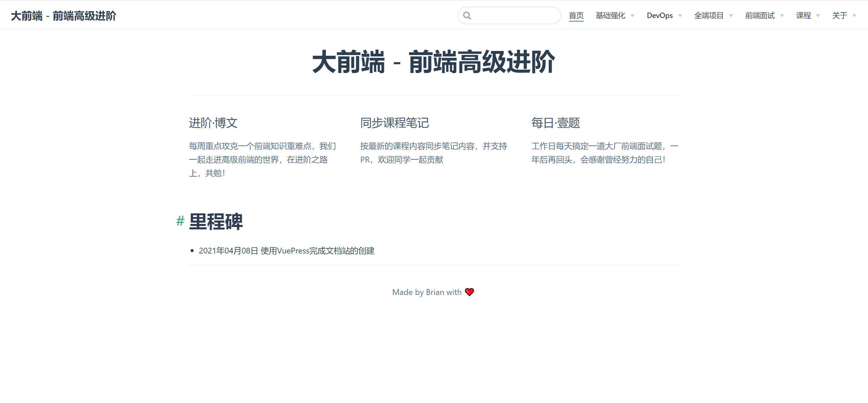The image size is (868, 403).
Task: Click the search magnifier icon
Action: tap(467, 16)
